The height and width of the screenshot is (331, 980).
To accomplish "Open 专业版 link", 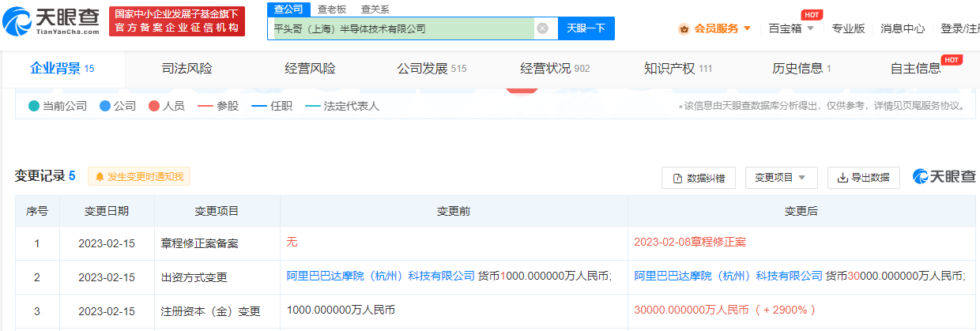I will click(848, 28).
